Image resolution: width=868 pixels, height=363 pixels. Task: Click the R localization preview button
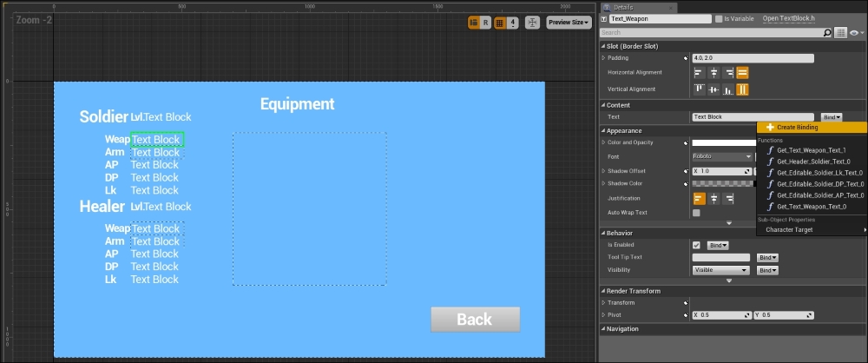485,23
